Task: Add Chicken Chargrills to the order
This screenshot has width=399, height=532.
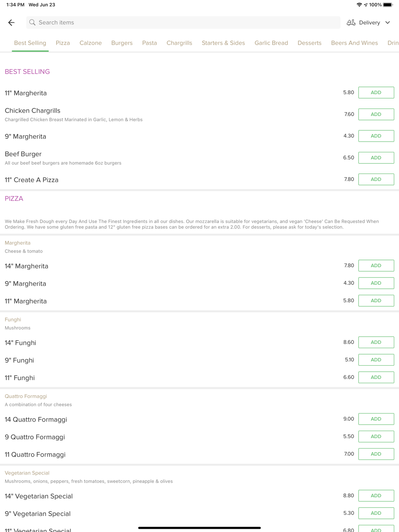Action: tap(376, 114)
